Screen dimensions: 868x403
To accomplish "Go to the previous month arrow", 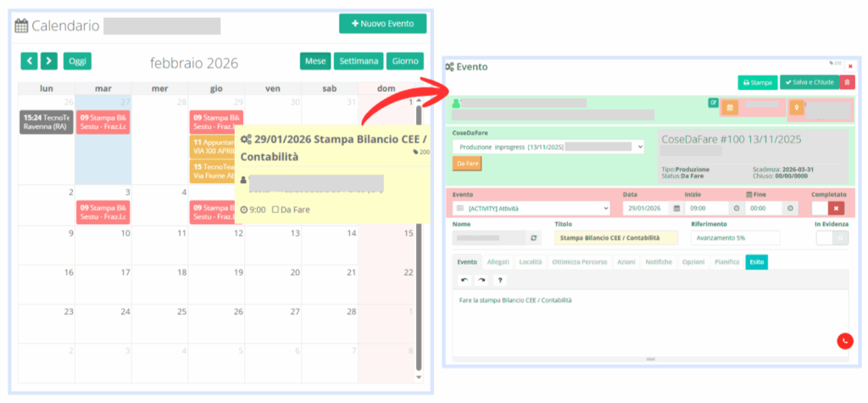I will coord(30,61).
